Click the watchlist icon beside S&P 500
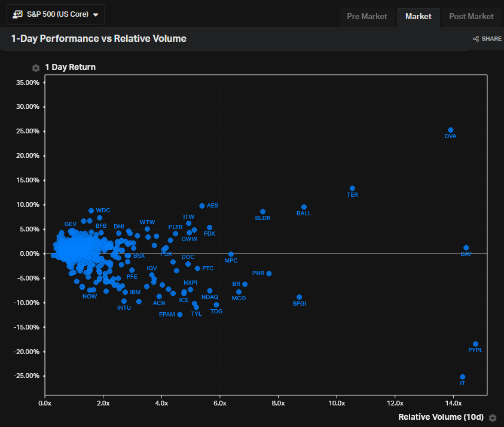 pos(17,14)
